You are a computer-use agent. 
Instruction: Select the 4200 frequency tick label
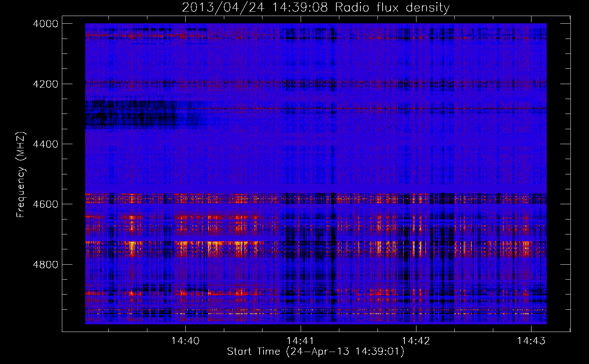point(46,84)
